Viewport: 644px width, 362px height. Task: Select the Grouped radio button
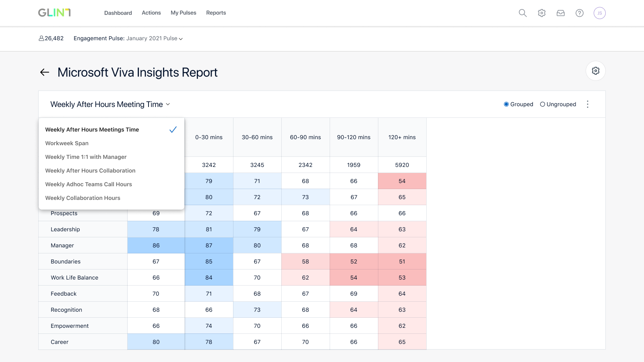(506, 104)
